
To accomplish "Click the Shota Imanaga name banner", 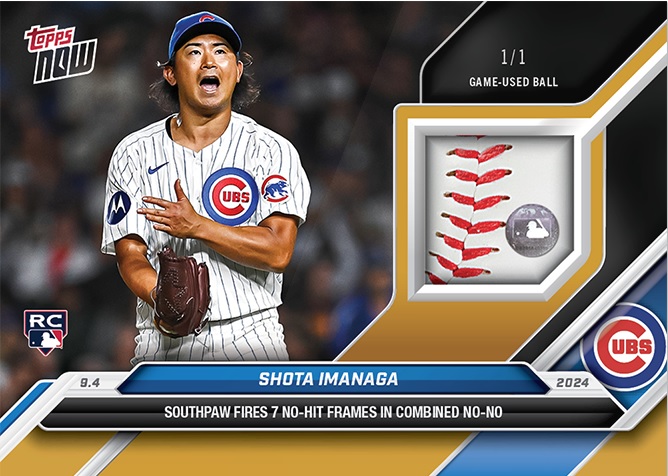I will pyautogui.click(x=328, y=379).
